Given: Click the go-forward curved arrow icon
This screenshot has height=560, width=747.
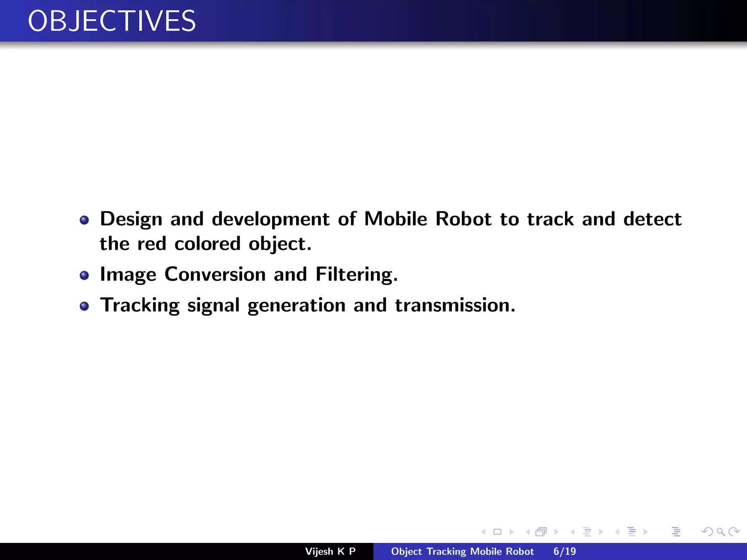Looking at the screenshot, I should pyautogui.click(x=734, y=532).
